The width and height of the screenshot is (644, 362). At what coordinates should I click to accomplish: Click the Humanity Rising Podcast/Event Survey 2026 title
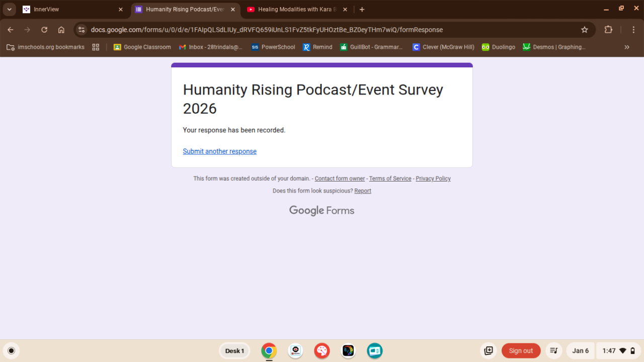point(313,99)
